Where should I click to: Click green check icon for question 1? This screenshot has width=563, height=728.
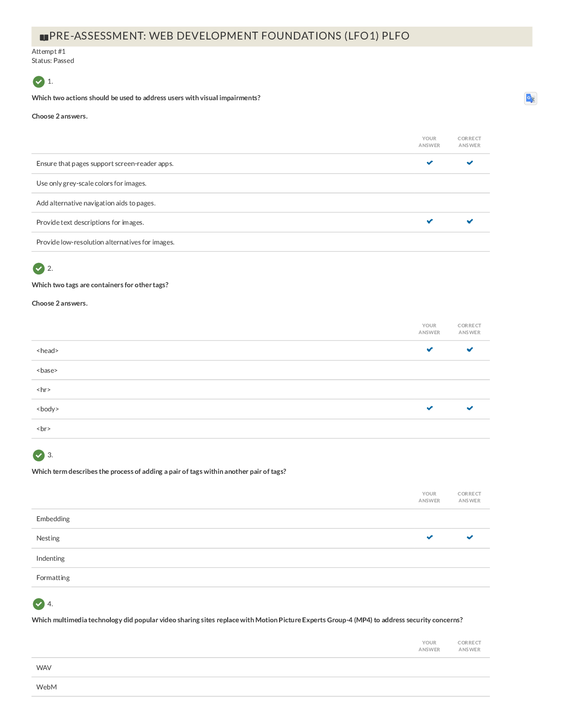click(39, 82)
